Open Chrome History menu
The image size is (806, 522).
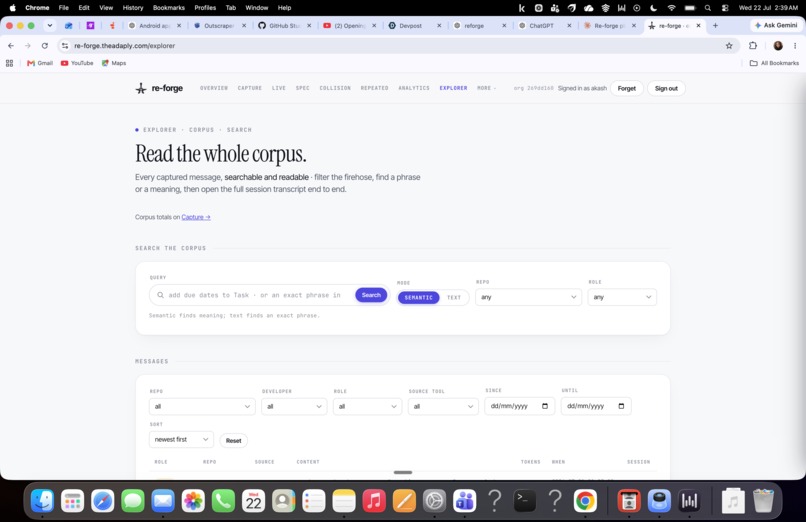[x=133, y=8]
